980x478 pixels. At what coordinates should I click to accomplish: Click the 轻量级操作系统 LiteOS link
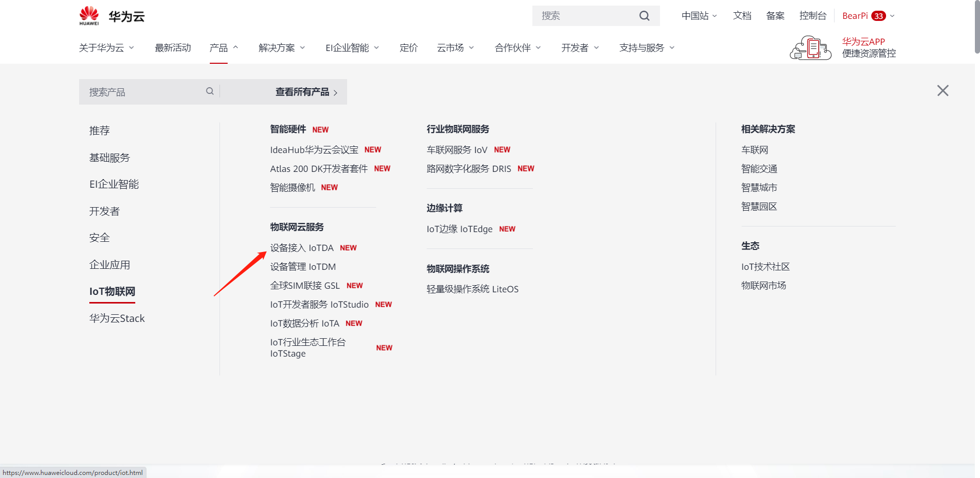click(x=472, y=289)
